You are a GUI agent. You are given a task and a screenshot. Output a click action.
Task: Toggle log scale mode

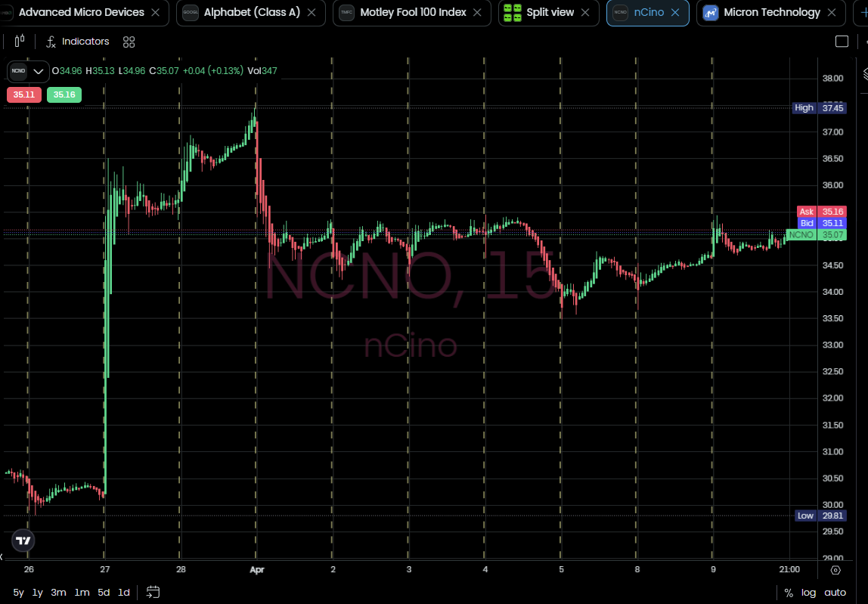[809, 593]
